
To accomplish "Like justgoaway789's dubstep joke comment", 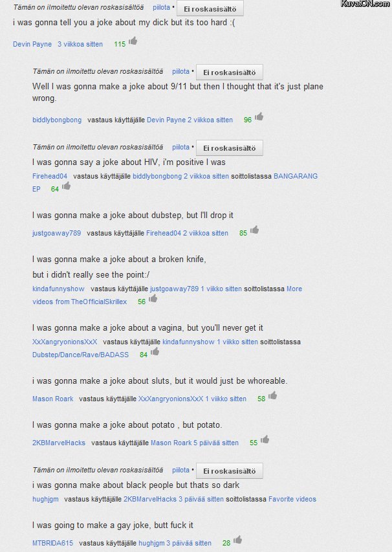I will (x=254, y=230).
